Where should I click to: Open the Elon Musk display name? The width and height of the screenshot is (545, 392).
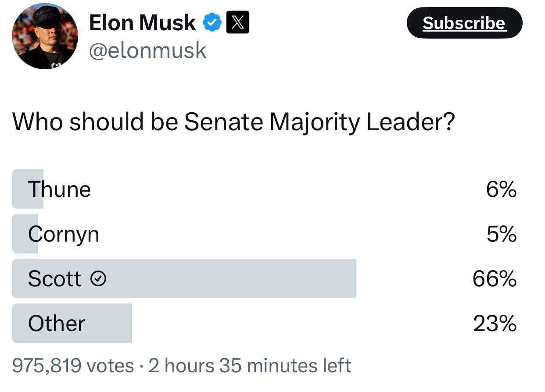(x=142, y=22)
